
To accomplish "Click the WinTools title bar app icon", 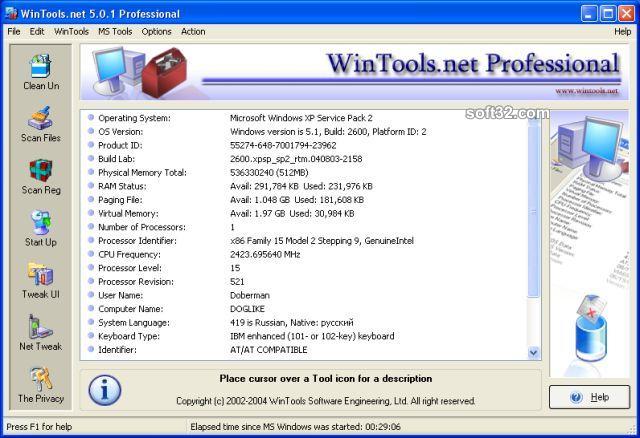I will pyautogui.click(x=11, y=13).
